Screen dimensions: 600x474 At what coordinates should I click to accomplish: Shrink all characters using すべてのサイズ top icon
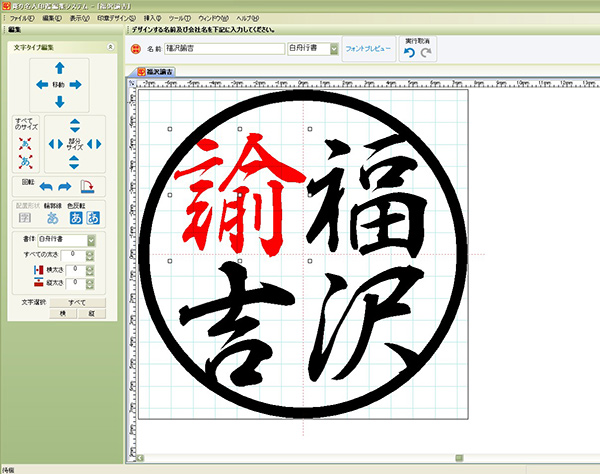pyautogui.click(x=24, y=143)
